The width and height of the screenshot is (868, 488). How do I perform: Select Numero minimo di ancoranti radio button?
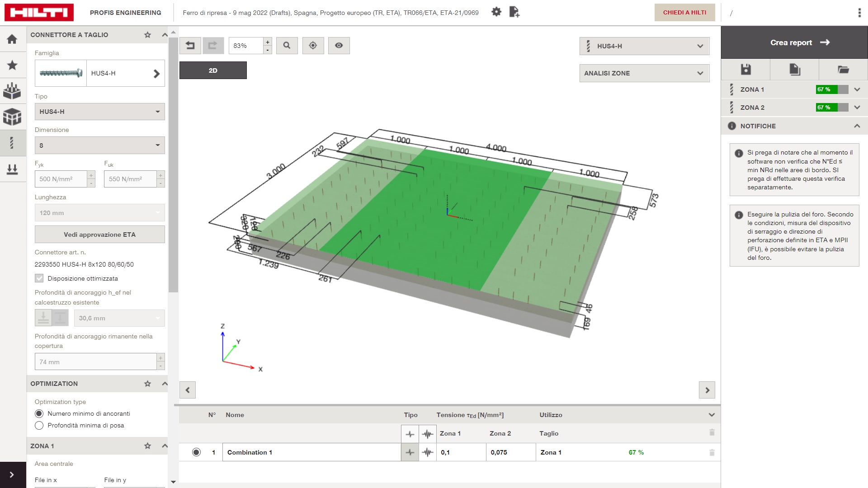pyautogui.click(x=39, y=413)
